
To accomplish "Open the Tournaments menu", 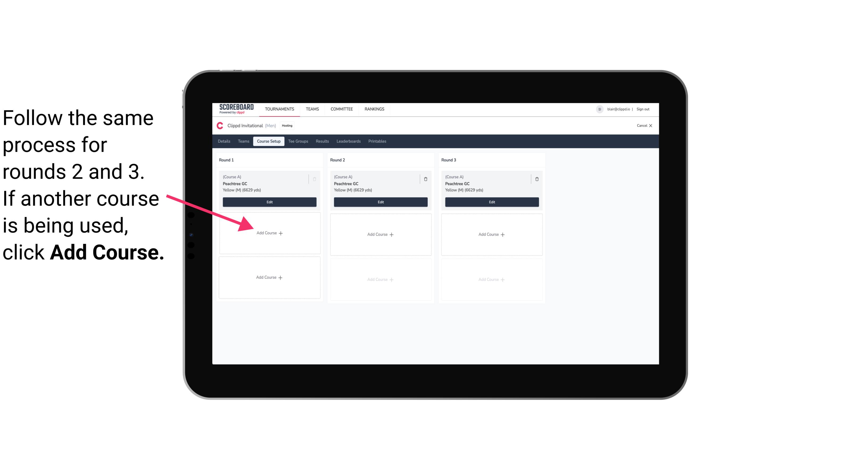I will [x=279, y=109].
